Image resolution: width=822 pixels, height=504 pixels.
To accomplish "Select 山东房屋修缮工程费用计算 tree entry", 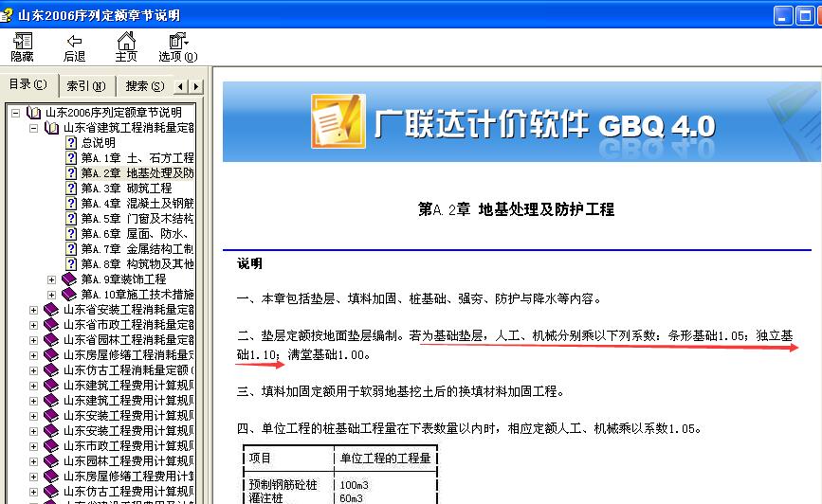I will 128,477.
